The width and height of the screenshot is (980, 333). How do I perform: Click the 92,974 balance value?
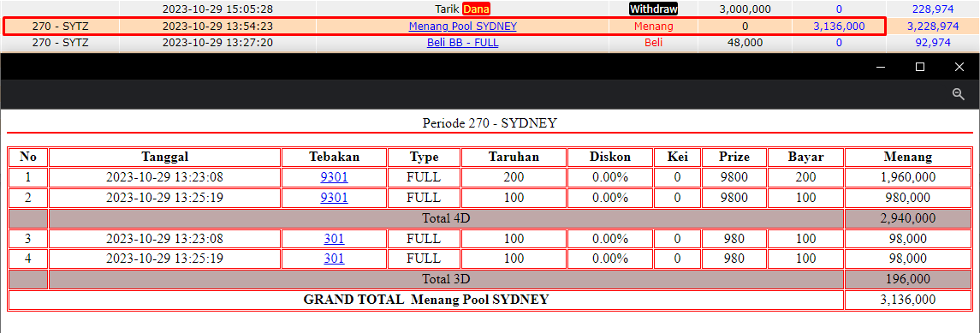[x=933, y=43]
